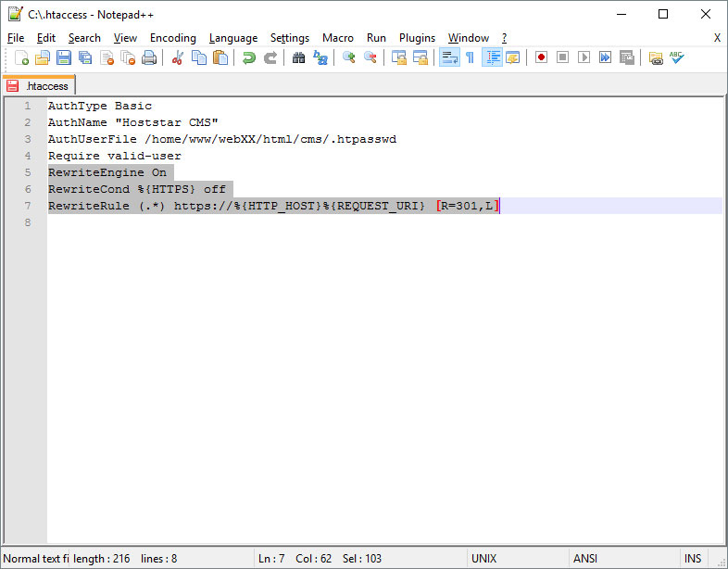The height and width of the screenshot is (569, 728).
Task: Open Find using the binoculars icon
Action: pyautogui.click(x=298, y=57)
